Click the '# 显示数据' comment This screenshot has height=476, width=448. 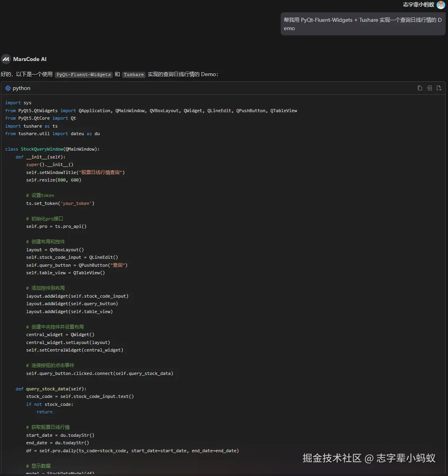click(38, 466)
